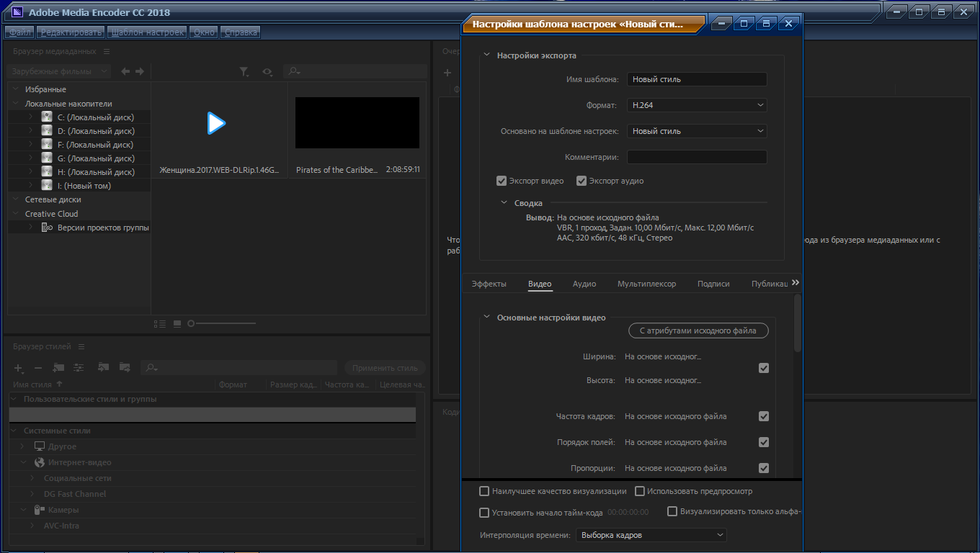Screen dimensions: 980x553
Task: Click the Adobe Media Encoder title bar icon
Action: [17, 12]
